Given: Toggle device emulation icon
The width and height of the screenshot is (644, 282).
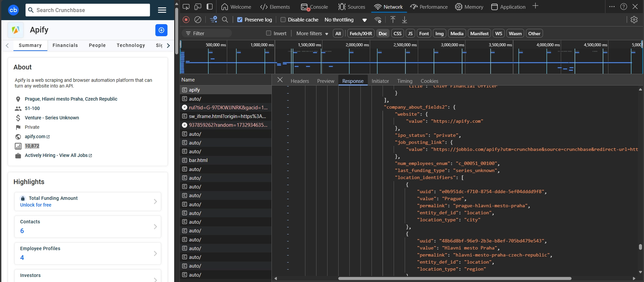Looking at the screenshot, I should (198, 7).
